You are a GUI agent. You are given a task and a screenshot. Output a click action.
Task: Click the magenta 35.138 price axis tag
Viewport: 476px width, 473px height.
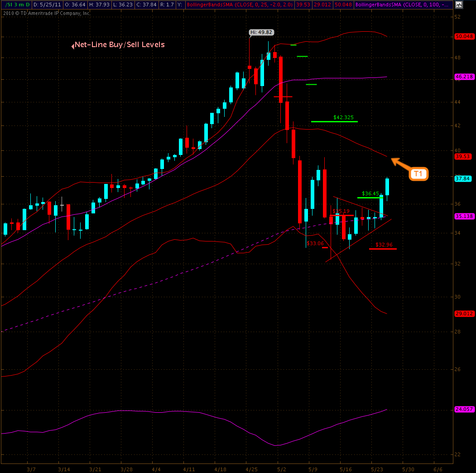(464, 216)
